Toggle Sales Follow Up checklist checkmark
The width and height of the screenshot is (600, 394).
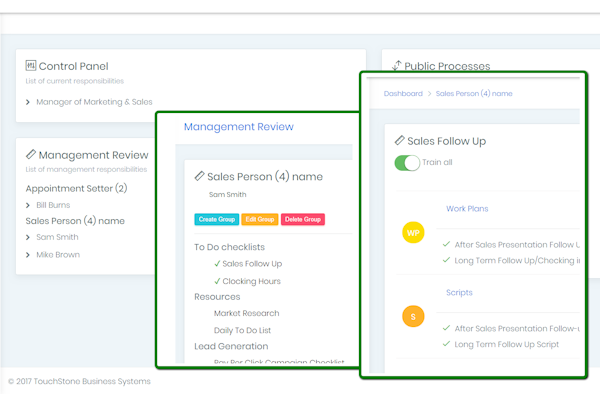click(217, 264)
